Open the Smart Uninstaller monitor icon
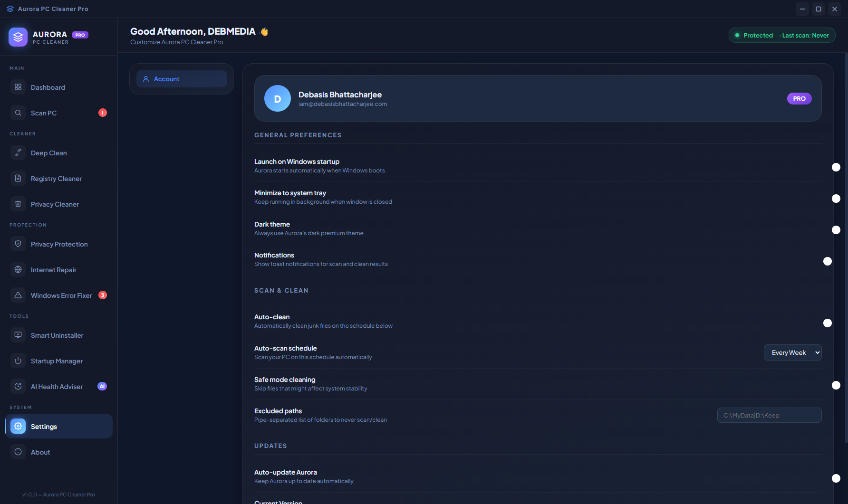Screen dimensions: 848x504 pyautogui.click(x=18, y=335)
